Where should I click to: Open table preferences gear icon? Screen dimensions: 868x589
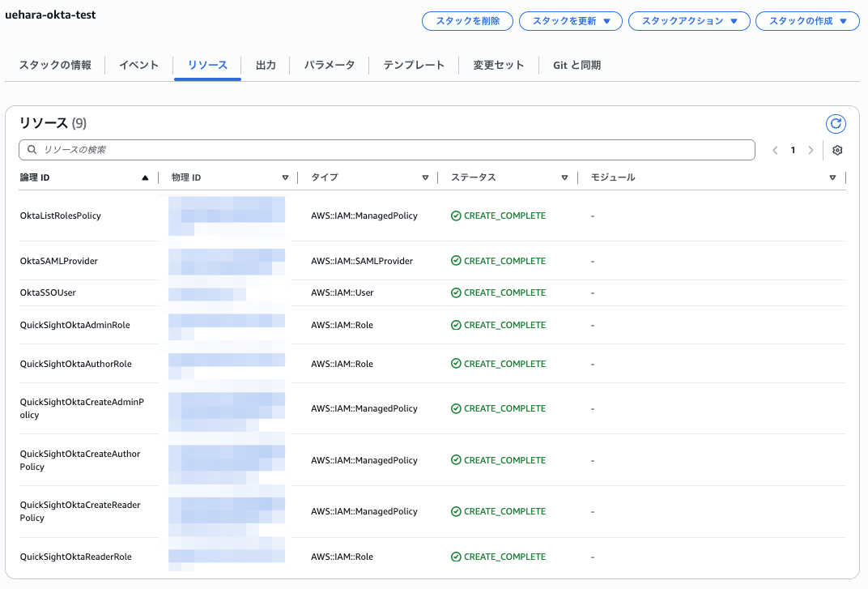pyautogui.click(x=837, y=151)
